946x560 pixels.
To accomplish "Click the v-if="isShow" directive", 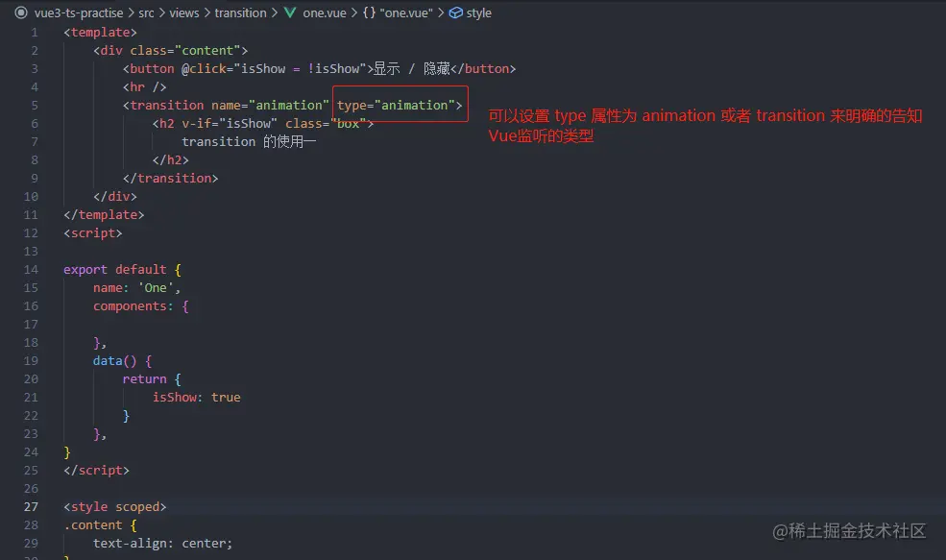I will tap(230, 124).
